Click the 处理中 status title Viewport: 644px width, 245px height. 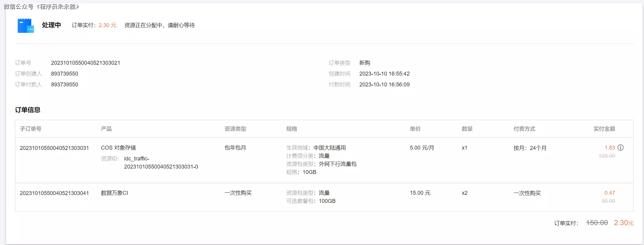click(x=51, y=25)
